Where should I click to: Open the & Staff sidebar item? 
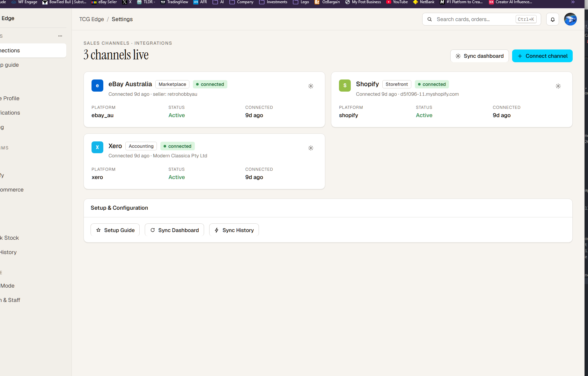pyautogui.click(x=33, y=300)
